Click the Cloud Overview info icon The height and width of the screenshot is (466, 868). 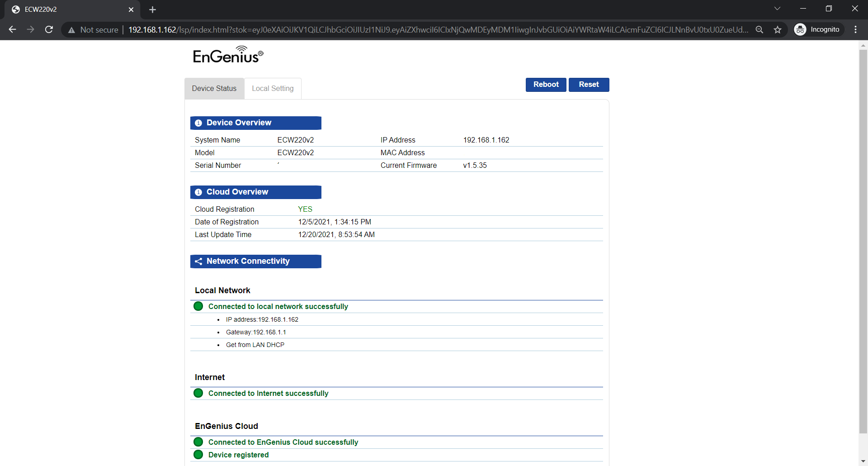coord(198,192)
